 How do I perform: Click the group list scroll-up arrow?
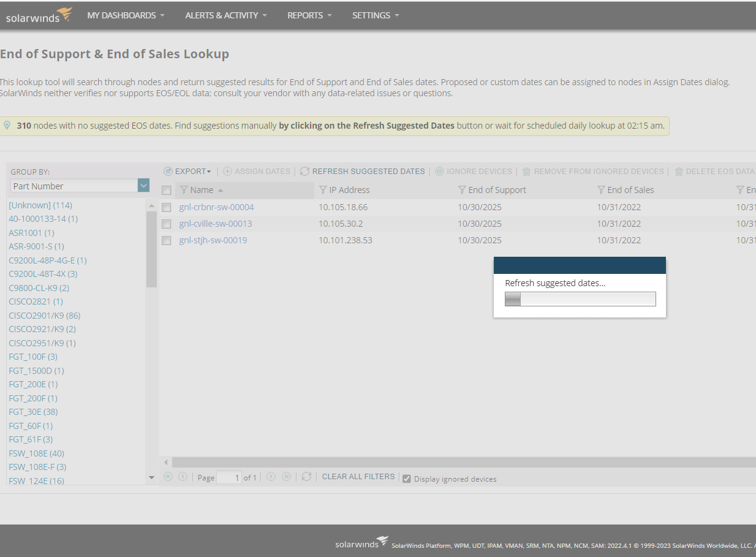click(x=152, y=205)
